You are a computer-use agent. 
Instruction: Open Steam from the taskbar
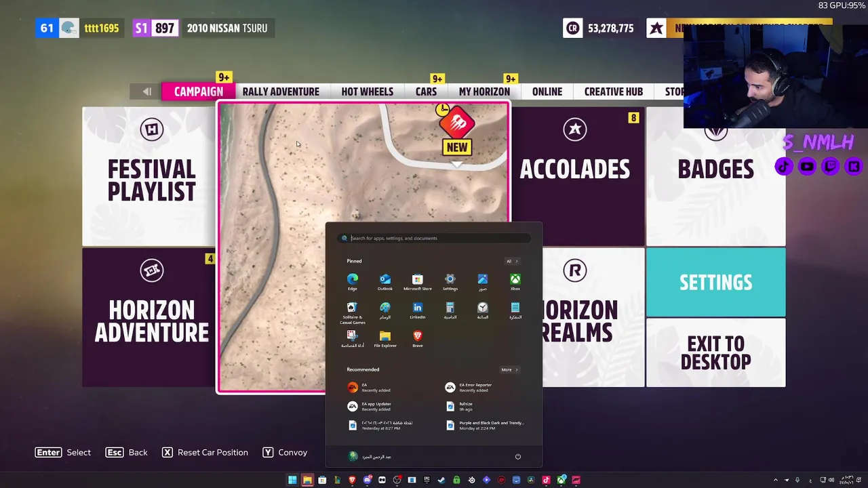click(x=441, y=480)
